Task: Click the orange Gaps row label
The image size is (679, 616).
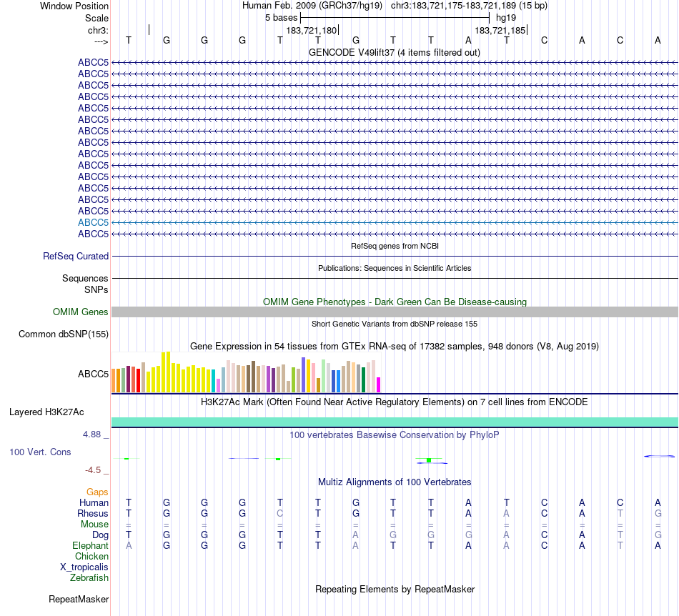Action: point(97,492)
